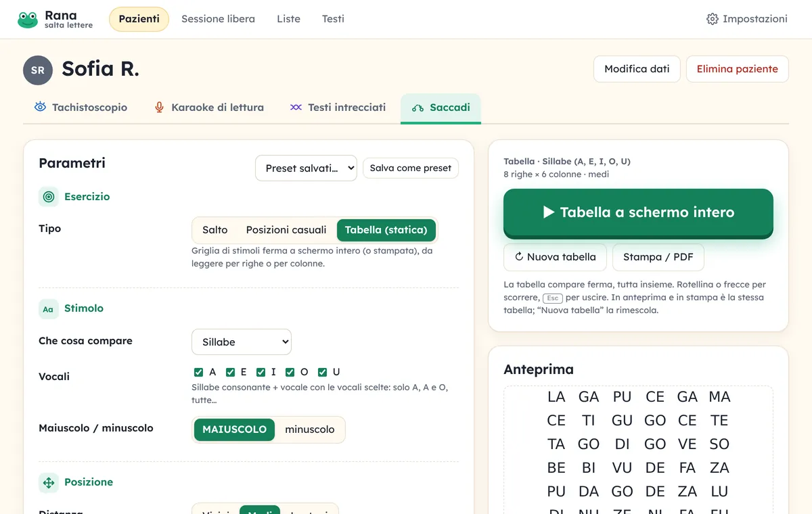The width and height of the screenshot is (812, 514).
Task: Click the Impostazioni gear icon
Action: tap(713, 19)
